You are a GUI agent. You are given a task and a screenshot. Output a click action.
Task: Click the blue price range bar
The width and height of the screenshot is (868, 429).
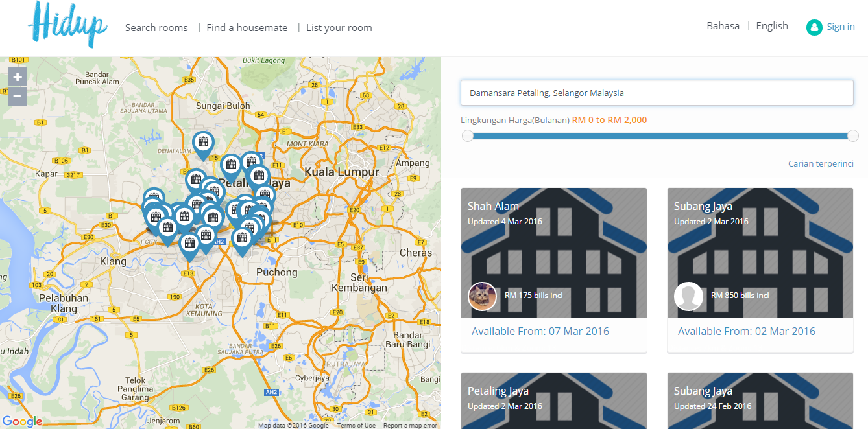click(660, 136)
